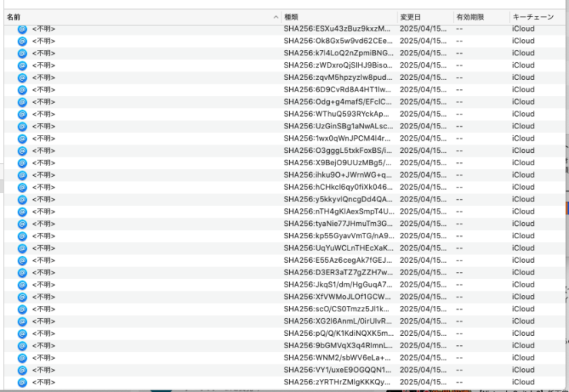Screen dimensions: 569x392
Task: Select the SHA256:JkqS1/dm/HgGuqA7 kind cell
Action: [338, 284]
